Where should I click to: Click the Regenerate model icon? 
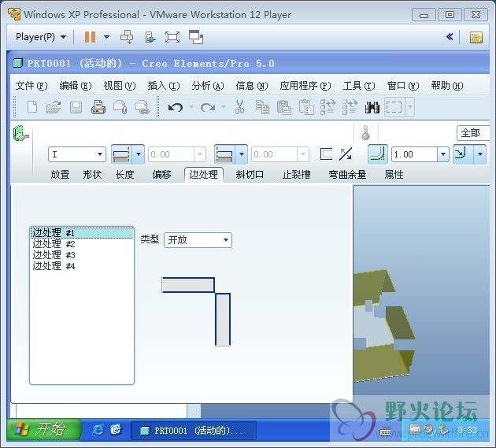[328, 107]
